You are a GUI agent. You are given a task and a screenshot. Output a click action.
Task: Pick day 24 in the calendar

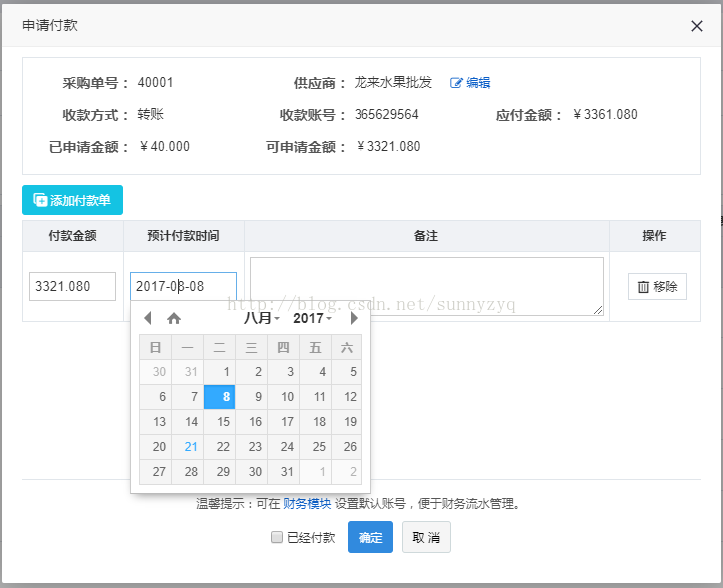coord(284,446)
